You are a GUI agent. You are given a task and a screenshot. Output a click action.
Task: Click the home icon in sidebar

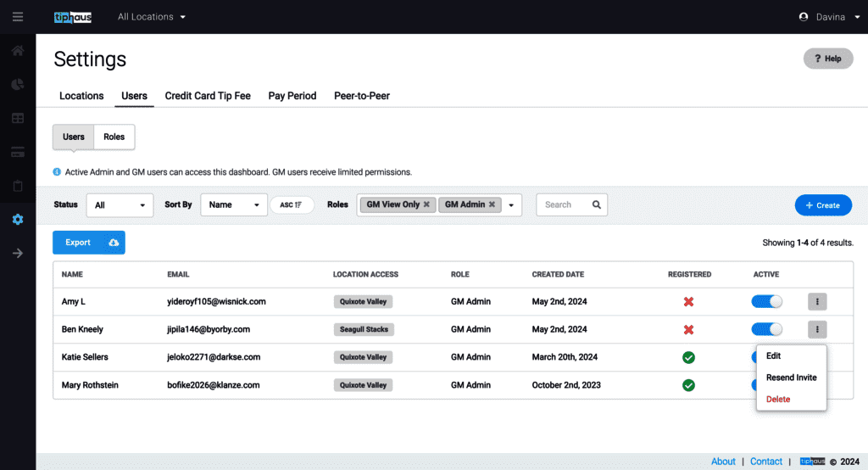coord(18,51)
